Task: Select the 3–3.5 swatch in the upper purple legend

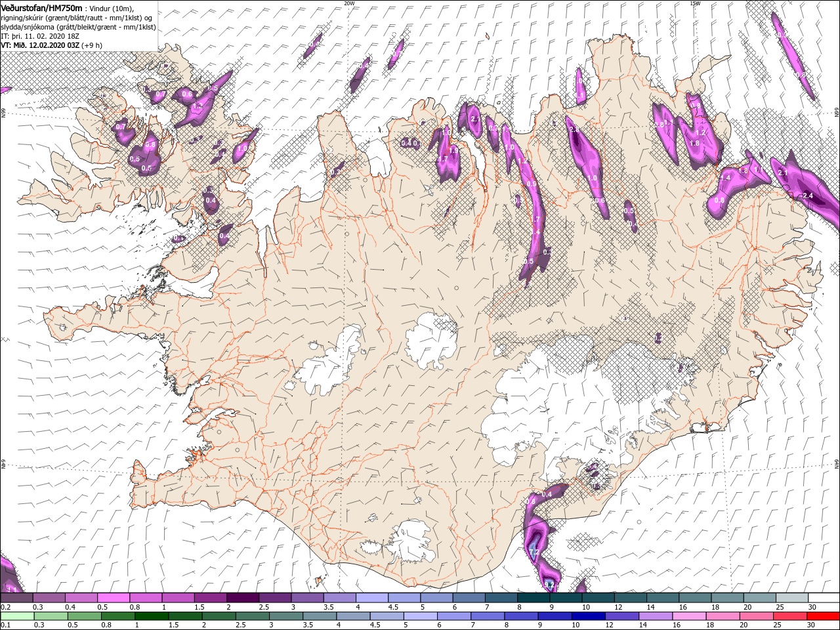Action: coord(306,598)
